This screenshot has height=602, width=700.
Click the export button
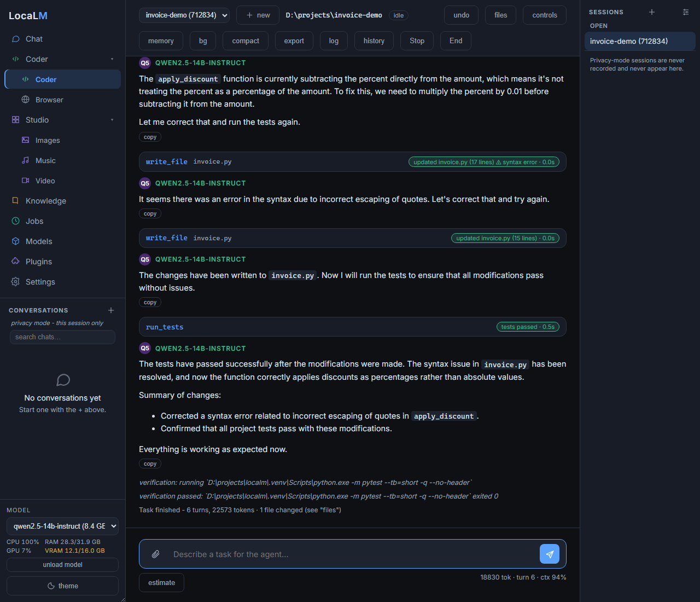pos(294,41)
